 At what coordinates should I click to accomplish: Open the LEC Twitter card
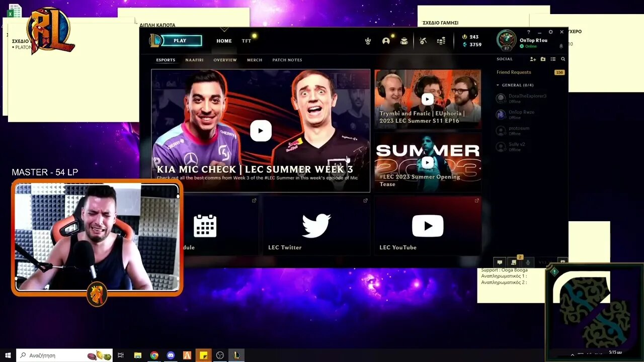click(316, 226)
